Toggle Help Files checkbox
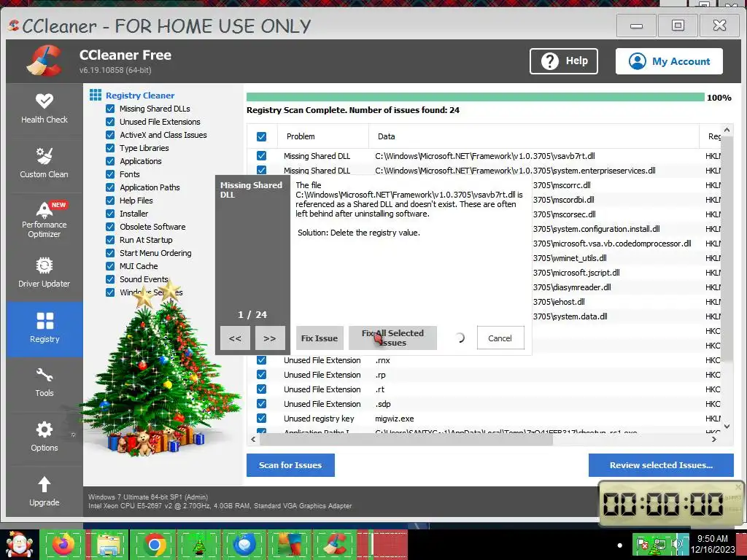The image size is (747, 560). 110,201
